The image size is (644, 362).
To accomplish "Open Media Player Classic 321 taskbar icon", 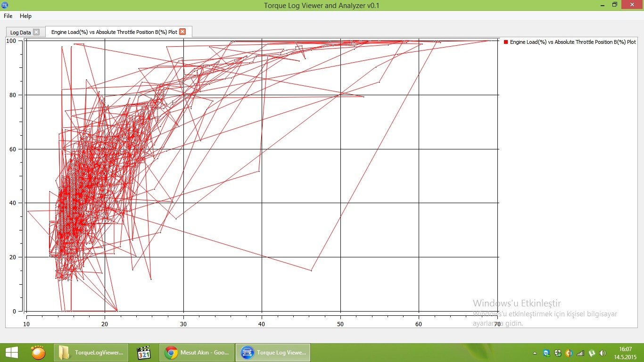I will 143,353.
